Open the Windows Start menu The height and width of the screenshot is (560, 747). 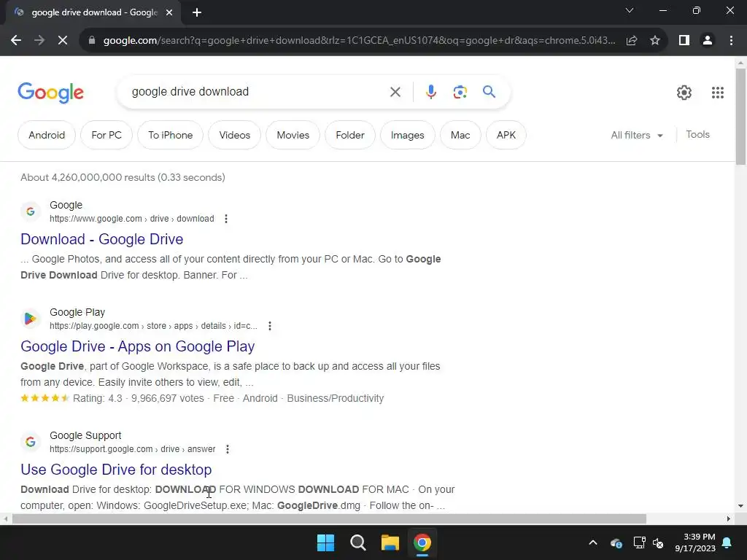tap(326, 542)
